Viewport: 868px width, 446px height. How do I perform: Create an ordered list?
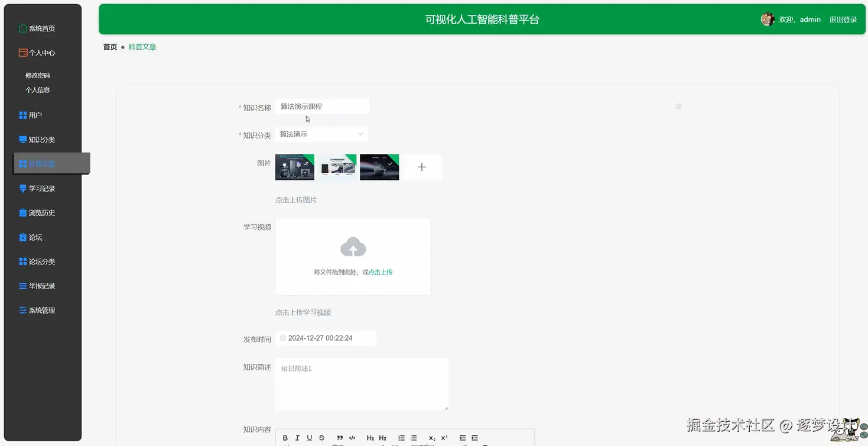point(401,438)
